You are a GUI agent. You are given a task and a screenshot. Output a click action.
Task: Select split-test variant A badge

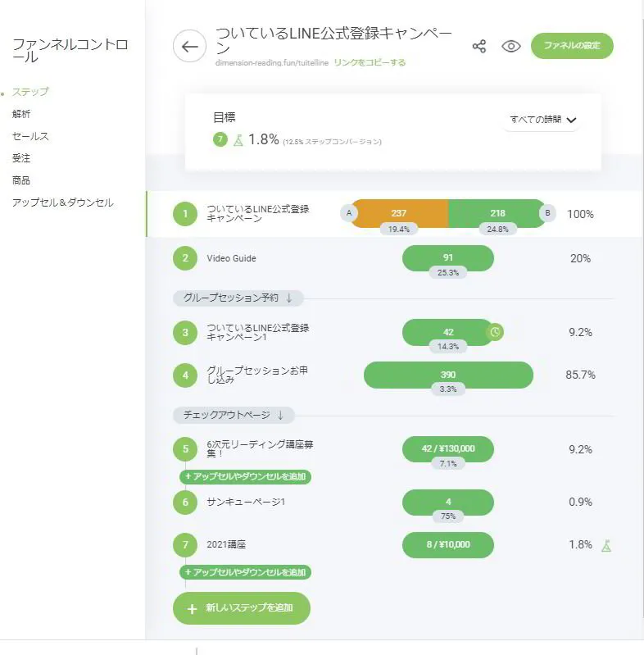[x=350, y=214]
